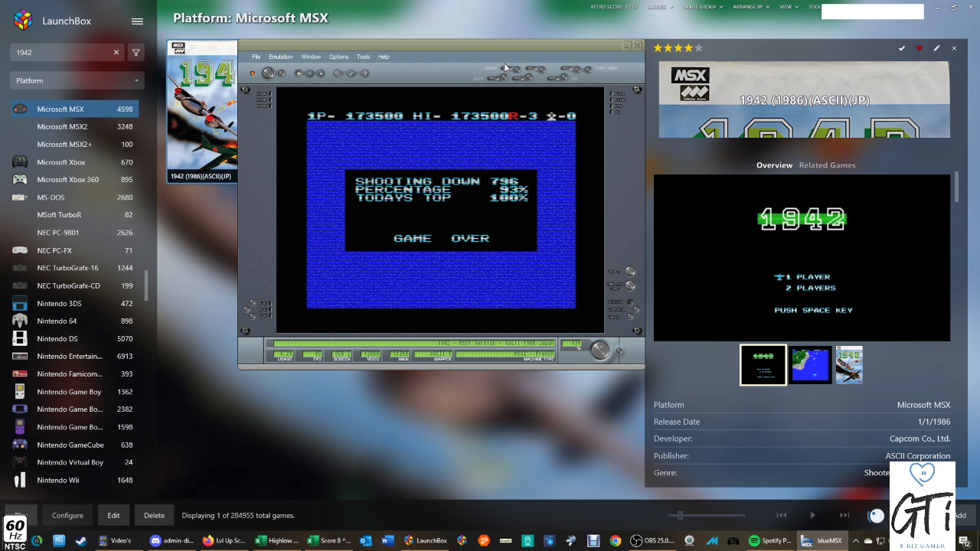The height and width of the screenshot is (551, 980).
Task: Expand the Platform dropdown in sidebar
Action: tap(77, 80)
